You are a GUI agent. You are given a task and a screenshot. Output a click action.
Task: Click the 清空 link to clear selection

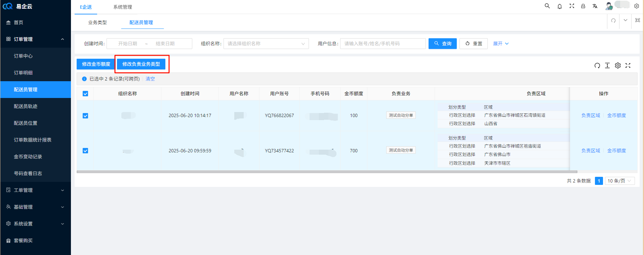pos(150,79)
